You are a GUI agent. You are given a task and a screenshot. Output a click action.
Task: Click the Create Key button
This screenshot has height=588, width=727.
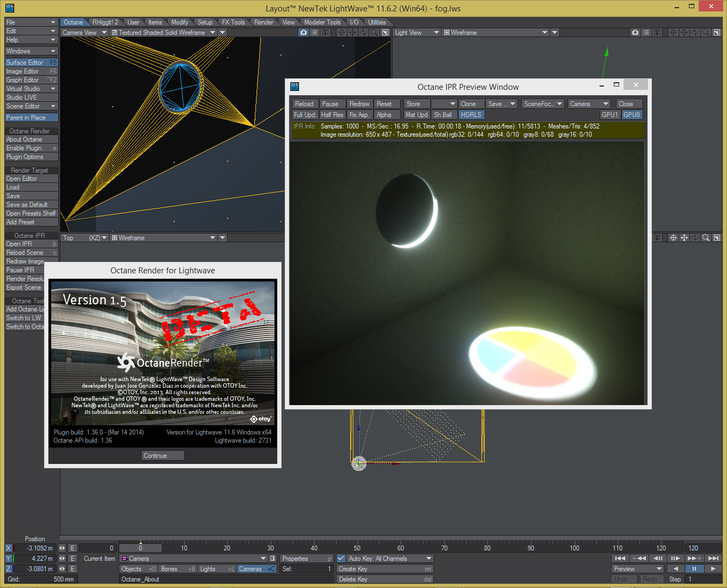(385, 569)
